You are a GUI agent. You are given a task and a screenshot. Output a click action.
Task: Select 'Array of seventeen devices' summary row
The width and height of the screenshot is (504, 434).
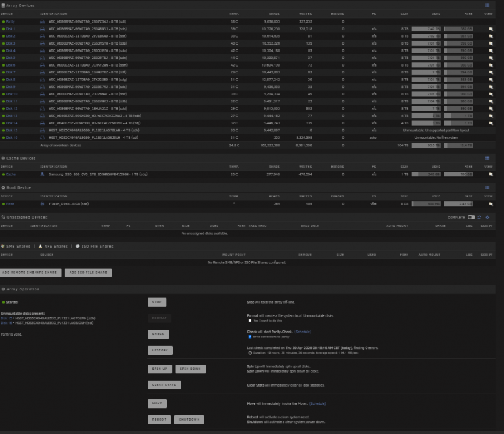[x=247, y=145]
